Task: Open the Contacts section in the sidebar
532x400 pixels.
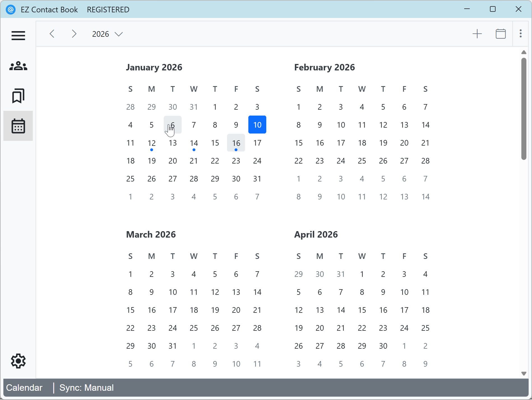Action: point(18,66)
